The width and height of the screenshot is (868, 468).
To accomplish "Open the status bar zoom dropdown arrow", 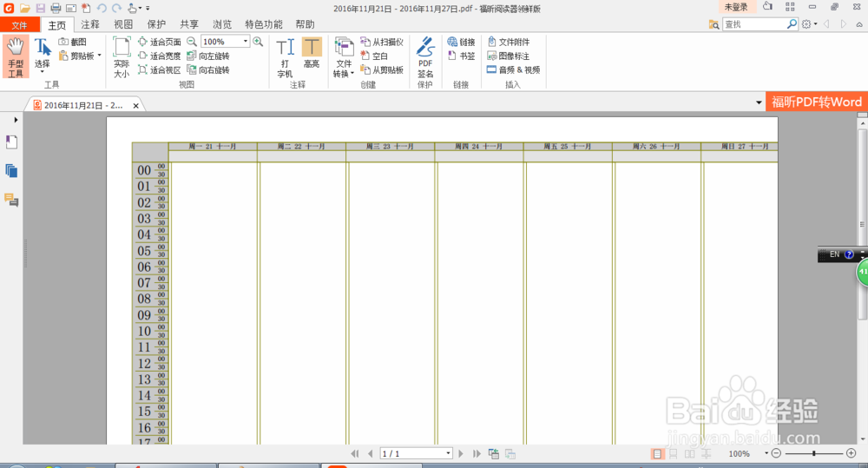I will pyautogui.click(x=766, y=453).
